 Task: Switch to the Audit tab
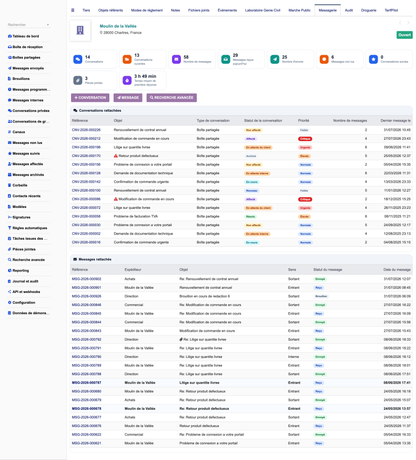click(x=349, y=10)
